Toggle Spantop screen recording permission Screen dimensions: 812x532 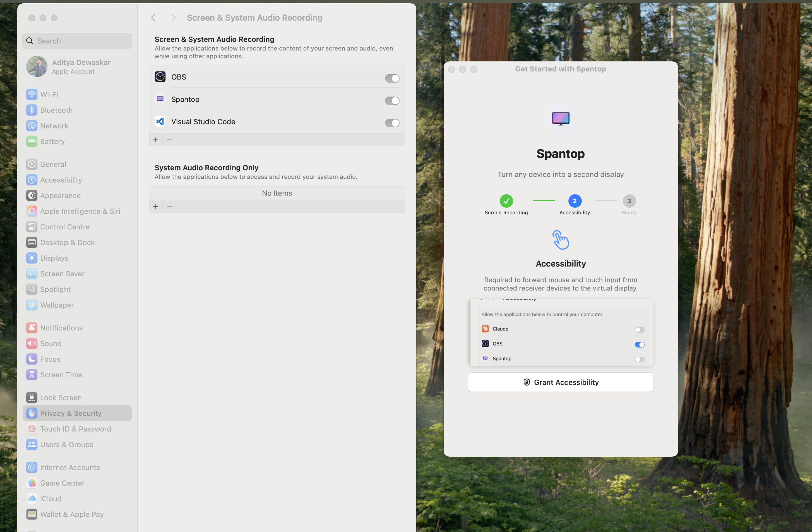392,101
